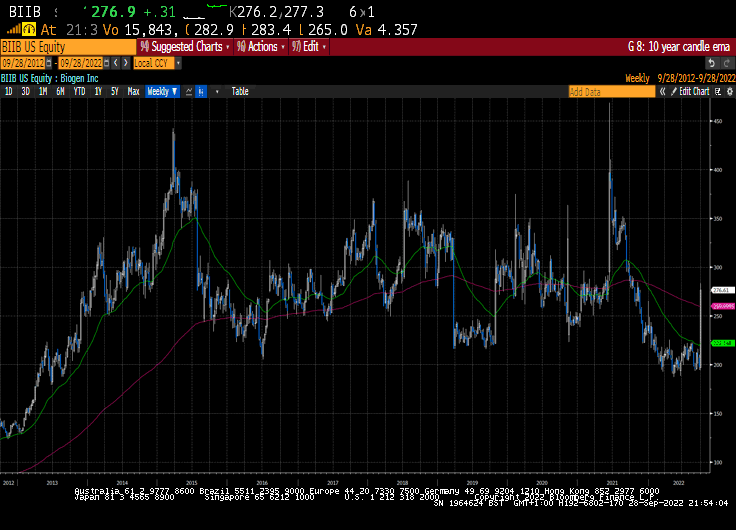Viewport: 736px width, 530px height.
Task: Switch to line chart style icon
Action: coord(189,92)
